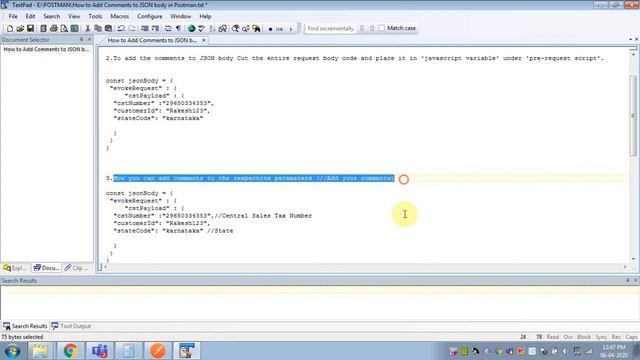Viewport: 640px width, 360px height.
Task: Start macro recording with dot icon
Action: 270,29
